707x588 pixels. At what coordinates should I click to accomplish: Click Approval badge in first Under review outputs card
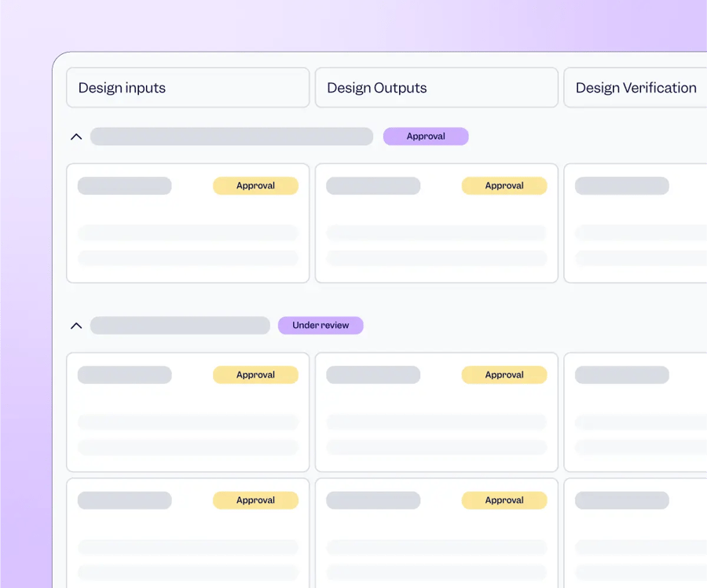pos(504,375)
